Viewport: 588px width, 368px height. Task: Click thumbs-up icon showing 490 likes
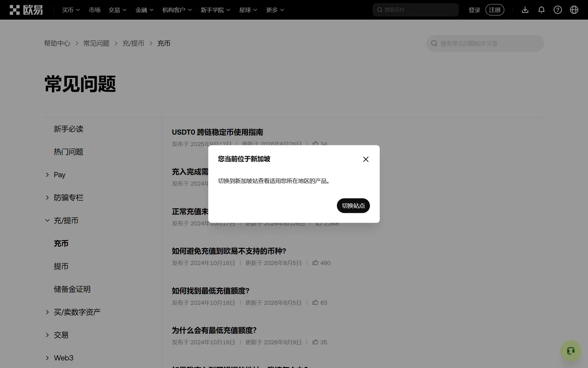pos(315,262)
